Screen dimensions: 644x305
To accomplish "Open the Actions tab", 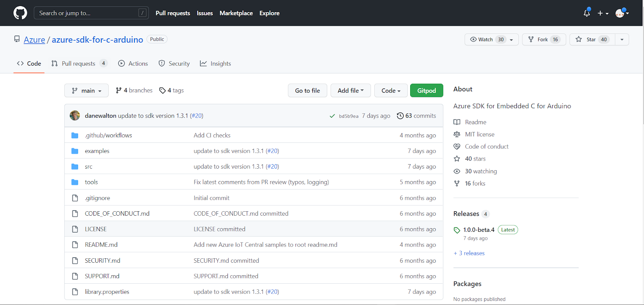I will click(x=133, y=64).
